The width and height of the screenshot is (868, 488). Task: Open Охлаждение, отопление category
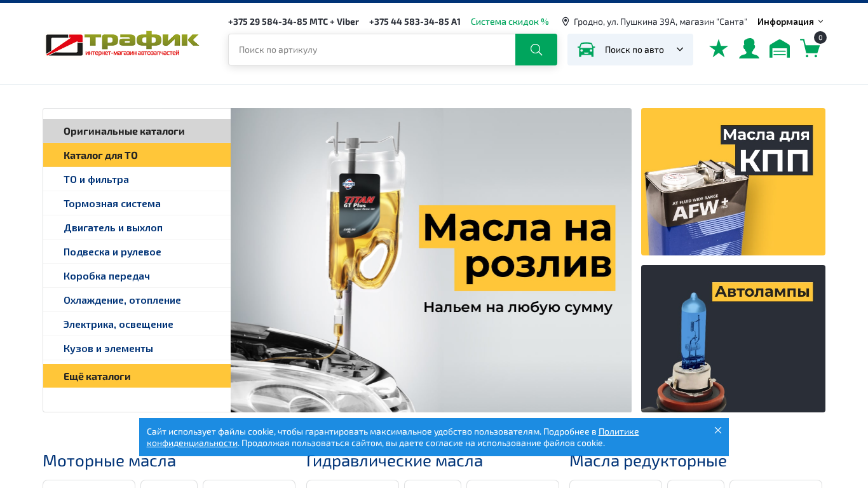137,300
